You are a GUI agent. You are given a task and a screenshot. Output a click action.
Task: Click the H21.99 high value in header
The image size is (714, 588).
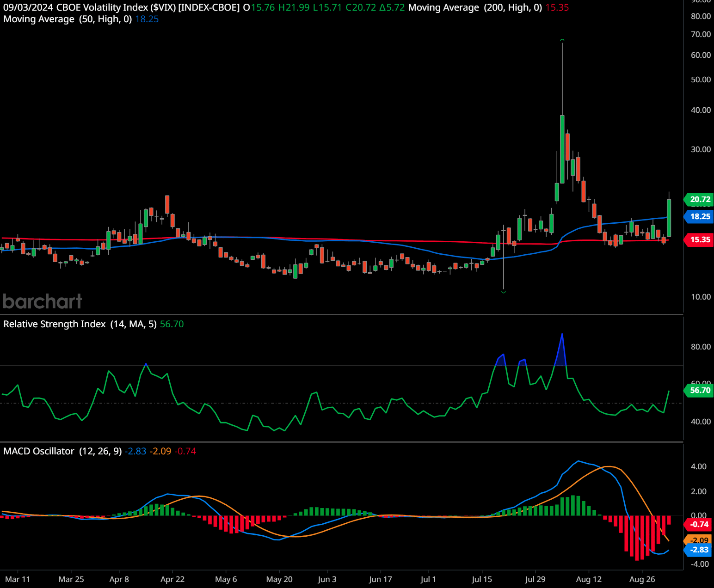[x=294, y=7]
